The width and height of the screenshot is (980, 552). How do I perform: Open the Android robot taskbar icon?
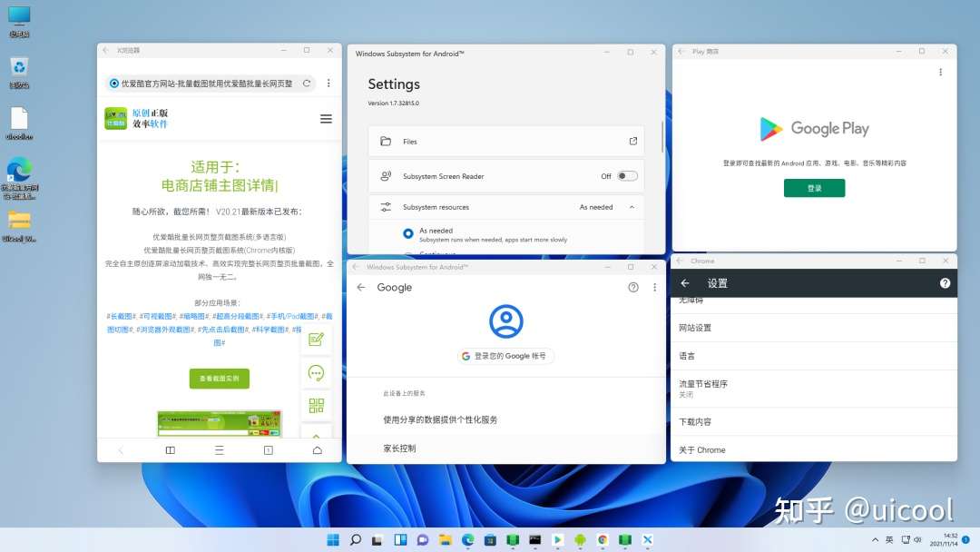pyautogui.click(x=580, y=539)
